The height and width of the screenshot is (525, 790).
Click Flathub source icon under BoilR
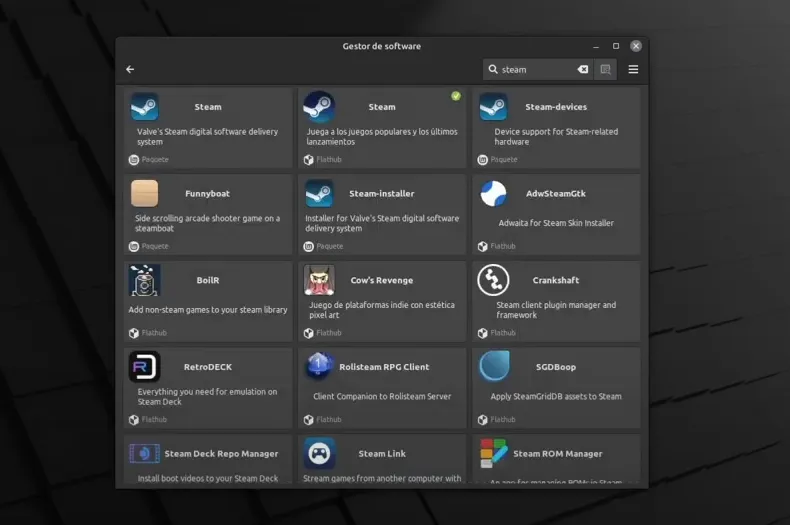point(134,333)
